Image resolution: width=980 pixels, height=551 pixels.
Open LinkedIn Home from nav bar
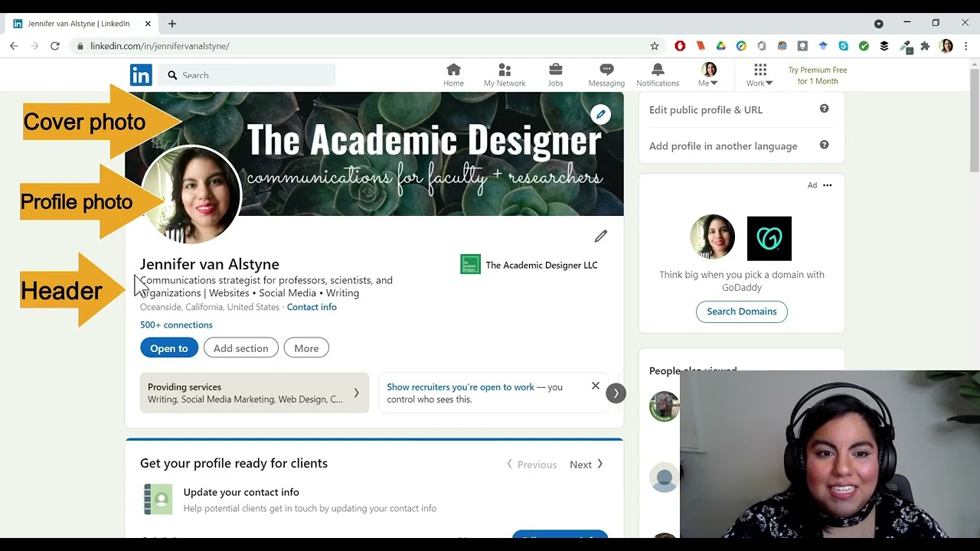tap(453, 75)
